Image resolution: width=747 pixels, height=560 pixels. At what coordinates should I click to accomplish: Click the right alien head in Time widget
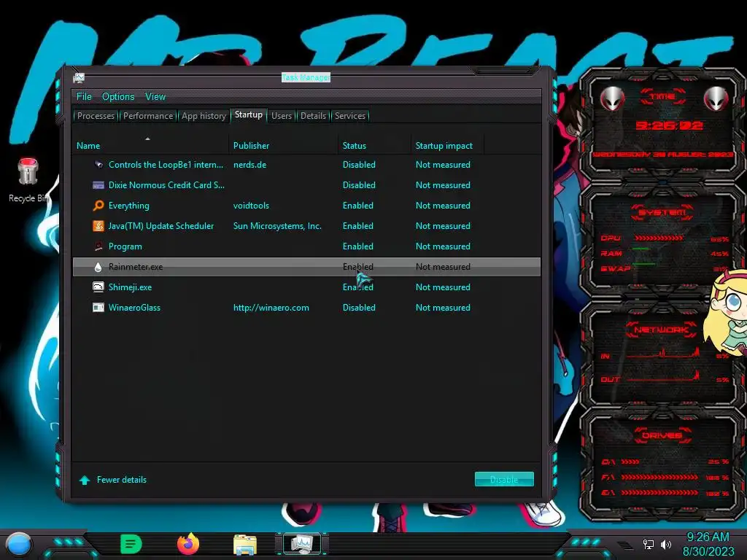[716, 99]
